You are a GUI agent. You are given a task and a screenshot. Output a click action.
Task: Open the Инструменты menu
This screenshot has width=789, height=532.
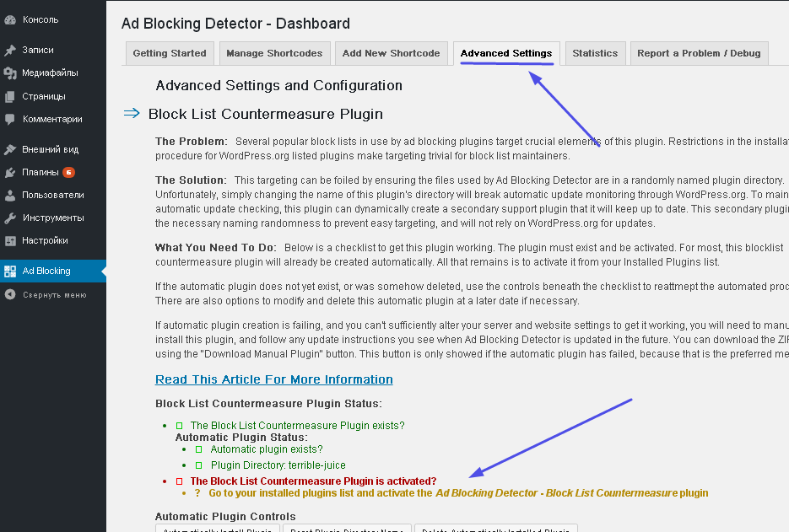click(x=53, y=218)
